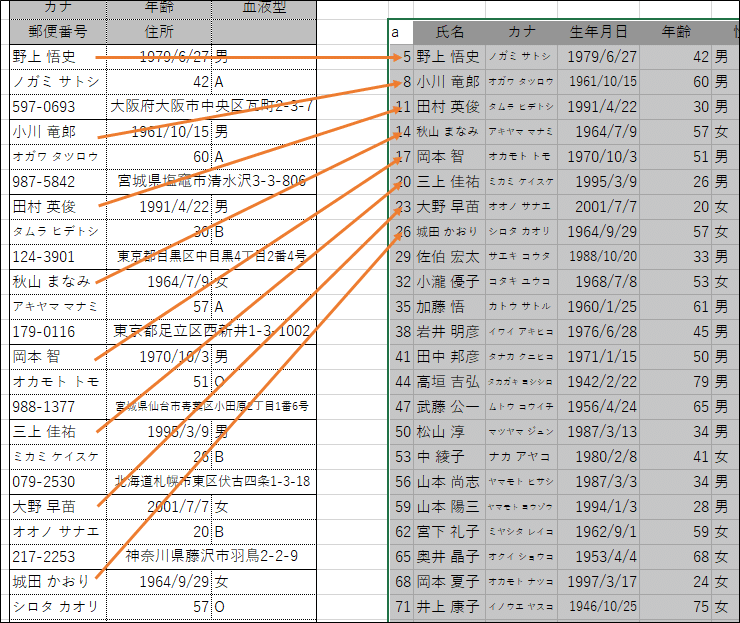
Task: Select postal code 987-5842
Action: 58,182
